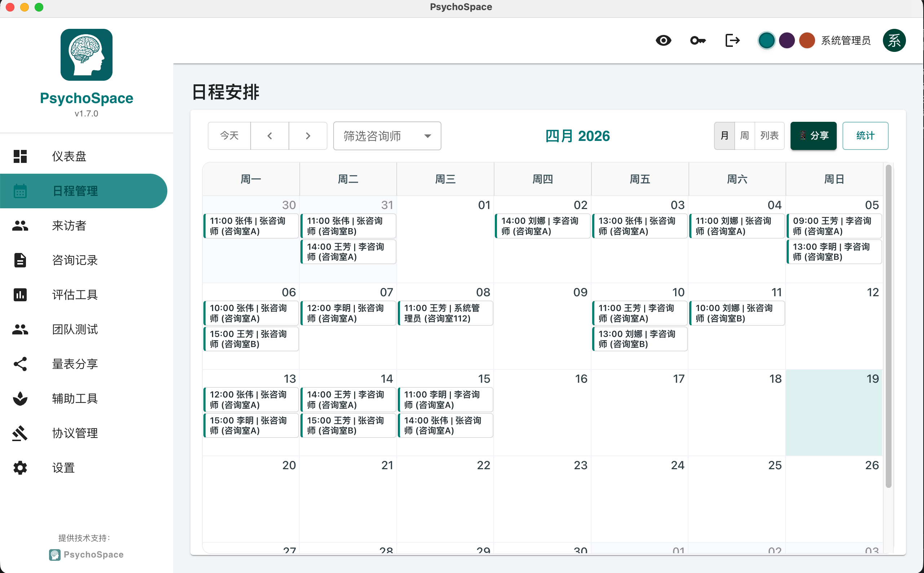Screen dimensions: 924x573
Task: Open the 辅助工具 lotus icon
Action: (x=20, y=398)
